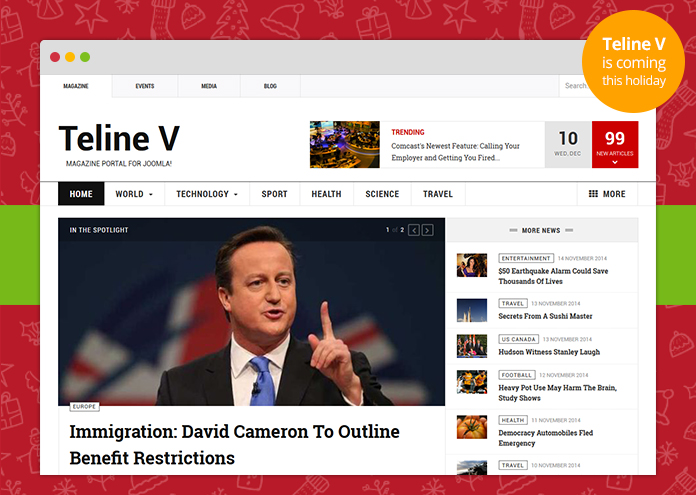Click the red window close dot
This screenshot has width=696, height=495.
click(55, 57)
